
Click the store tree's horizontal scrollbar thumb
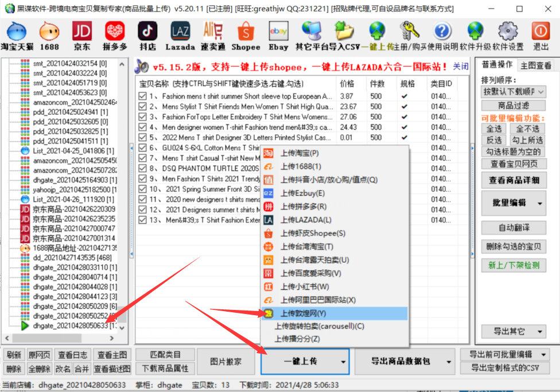tap(47, 337)
